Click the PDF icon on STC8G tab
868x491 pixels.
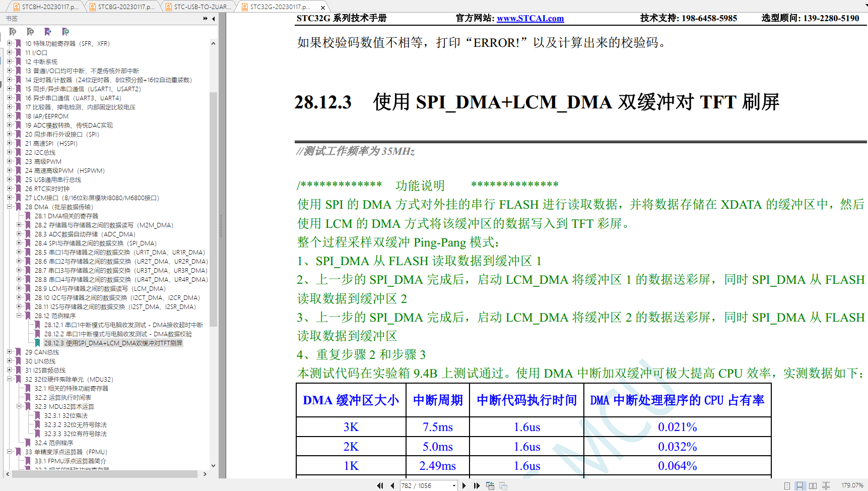point(93,7)
